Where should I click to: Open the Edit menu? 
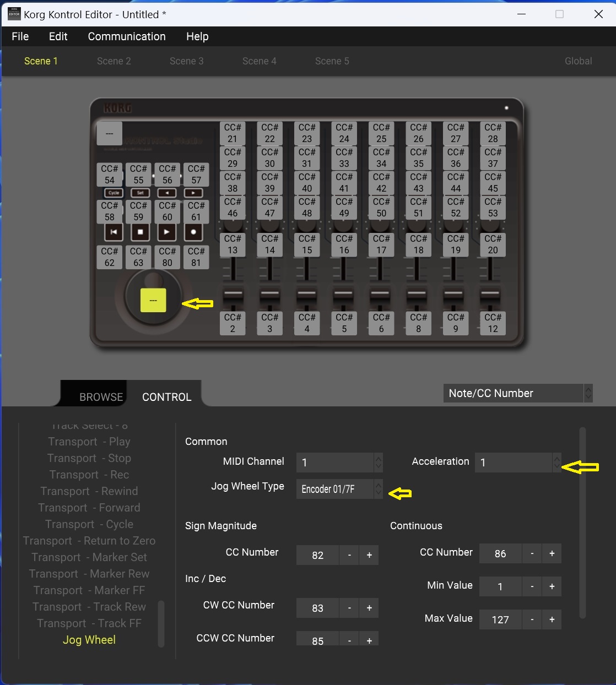click(x=58, y=36)
